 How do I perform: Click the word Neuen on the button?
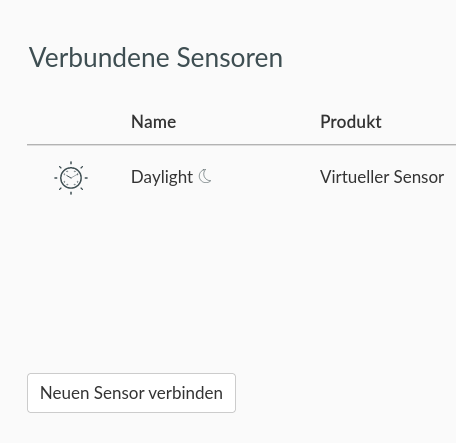coord(64,393)
